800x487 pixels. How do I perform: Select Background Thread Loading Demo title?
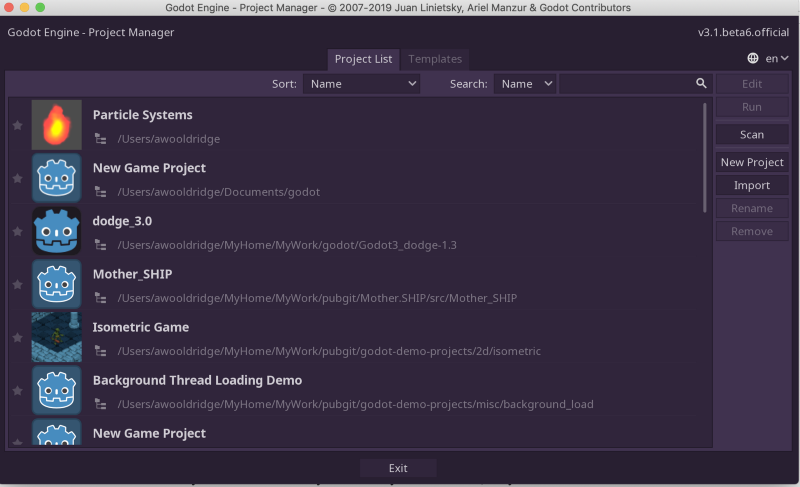pyautogui.click(x=197, y=380)
